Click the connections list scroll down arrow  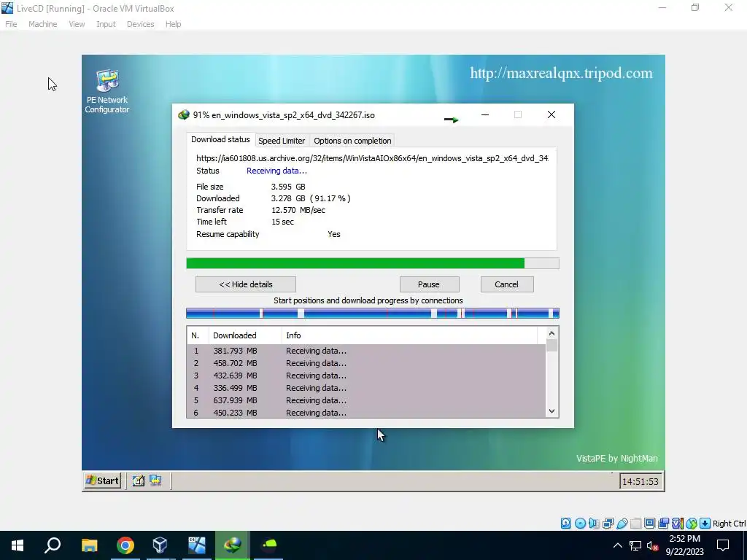[551, 411]
